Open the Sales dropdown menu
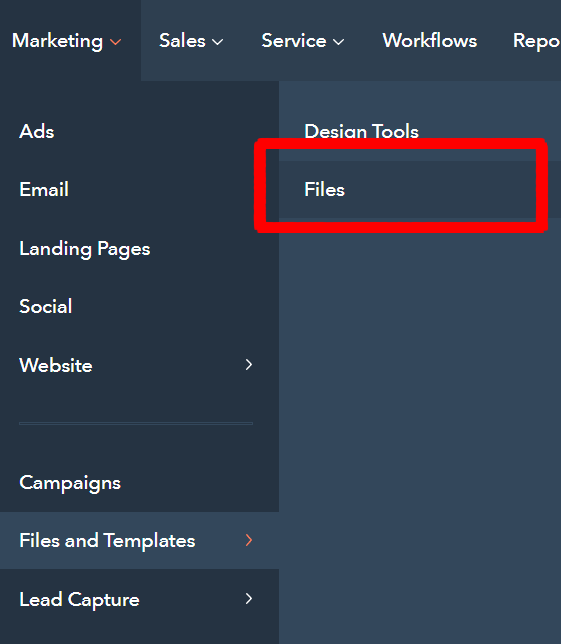The image size is (561, 644). coord(191,41)
